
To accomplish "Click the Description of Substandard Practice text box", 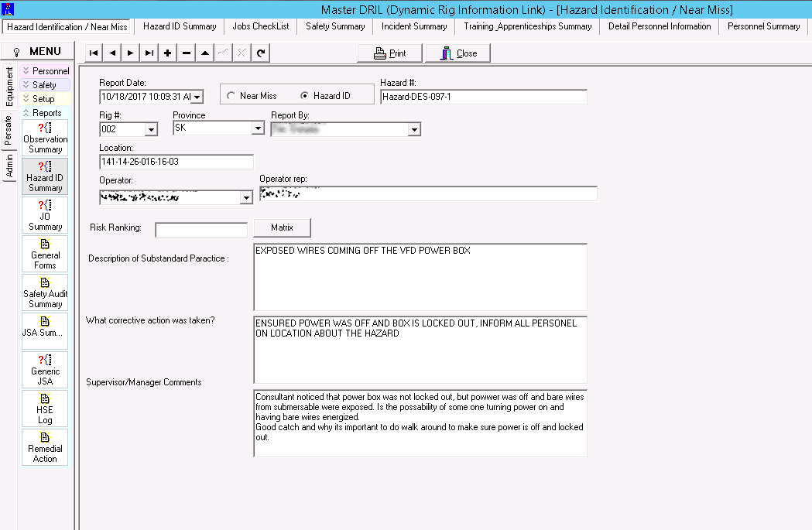I will [x=420, y=277].
